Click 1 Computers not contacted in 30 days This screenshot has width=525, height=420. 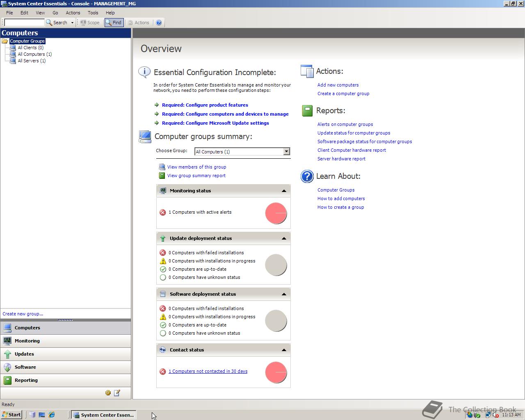click(x=208, y=371)
